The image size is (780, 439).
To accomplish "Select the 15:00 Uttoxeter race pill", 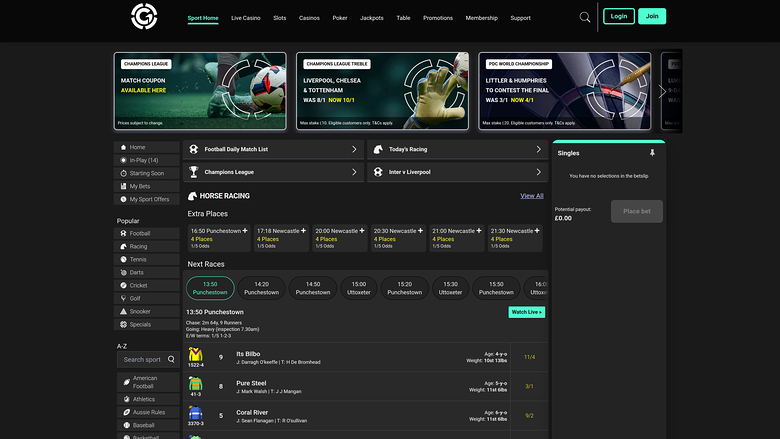I will [359, 288].
